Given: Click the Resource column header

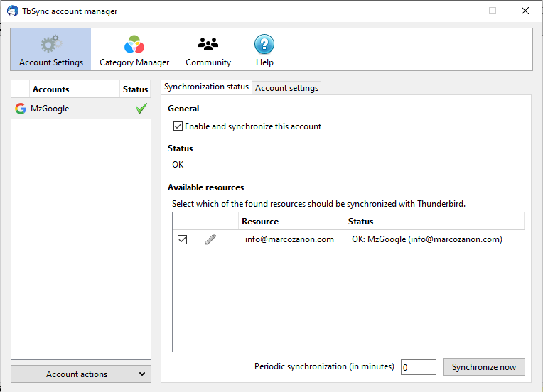Looking at the screenshot, I should pyautogui.click(x=291, y=221).
